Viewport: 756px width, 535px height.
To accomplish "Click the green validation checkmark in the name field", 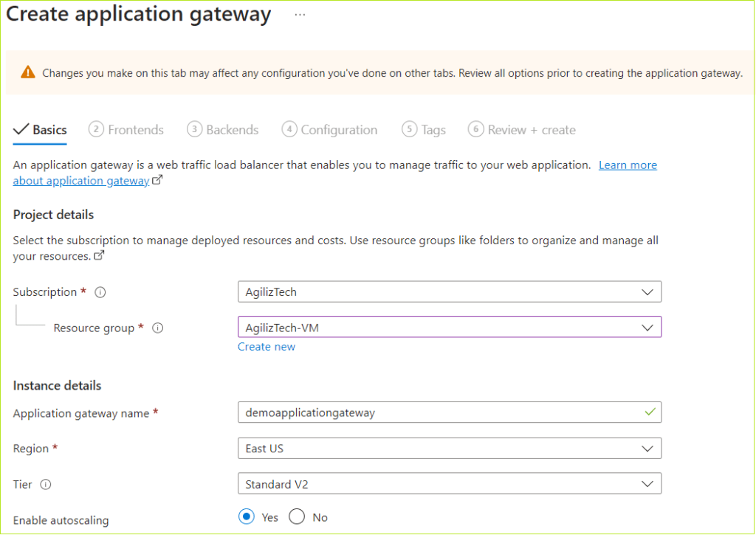I will tap(649, 412).
